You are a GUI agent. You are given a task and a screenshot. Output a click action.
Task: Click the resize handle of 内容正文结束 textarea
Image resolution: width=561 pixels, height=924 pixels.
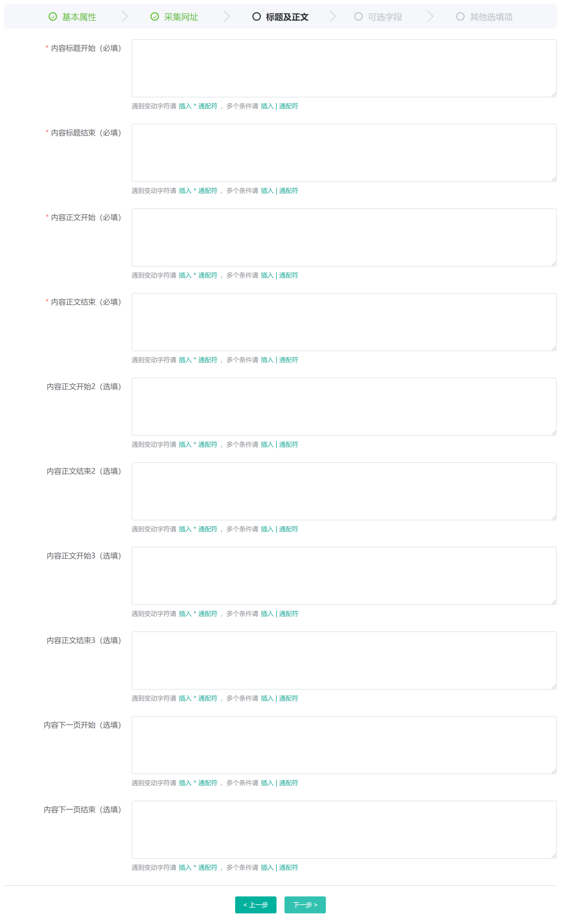pos(554,348)
